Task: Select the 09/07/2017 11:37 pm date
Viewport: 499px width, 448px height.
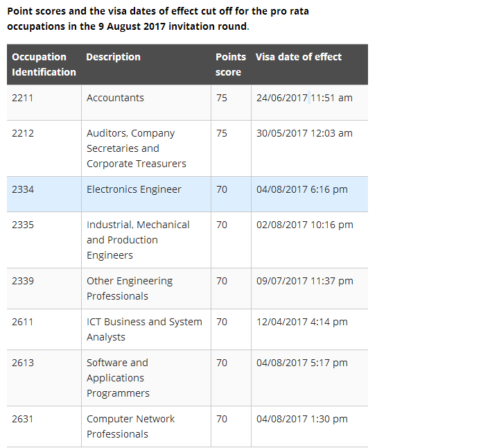Action: coord(304,281)
